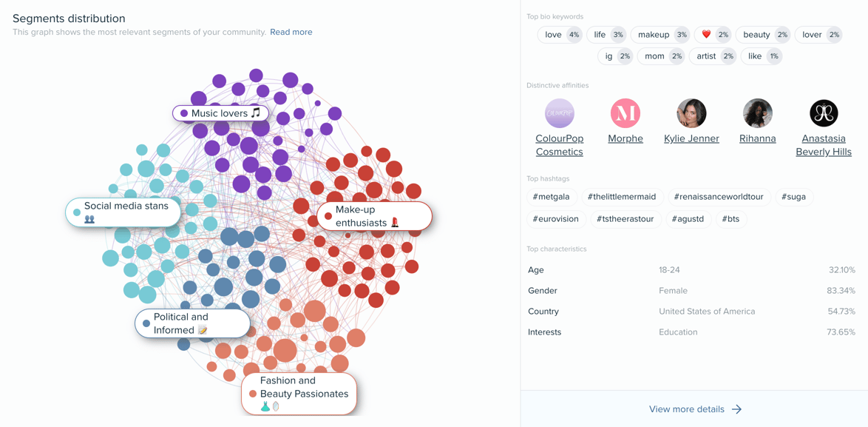
Task: Click the lipstick icon in Make-up enthusiasts
Action: (x=393, y=221)
